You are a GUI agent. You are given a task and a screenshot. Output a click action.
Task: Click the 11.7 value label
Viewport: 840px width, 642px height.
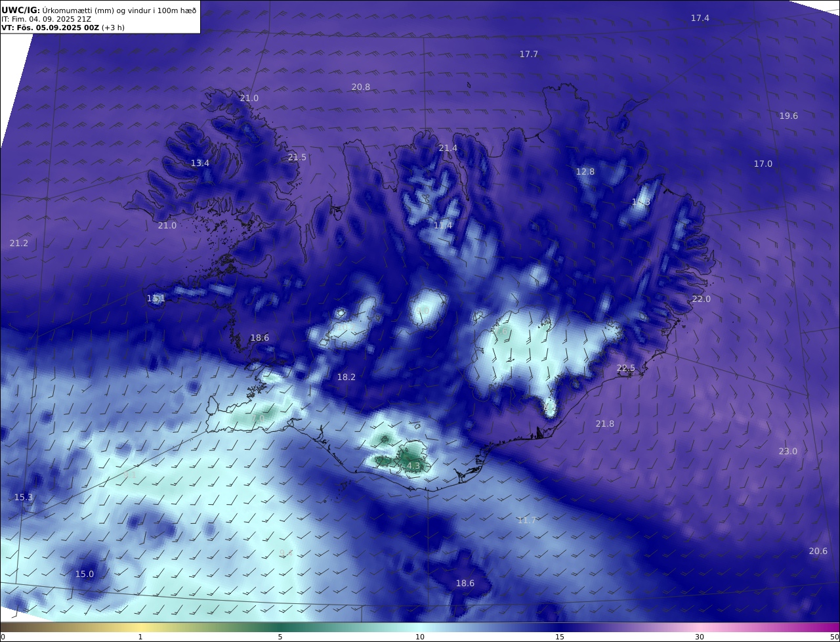coord(527,521)
